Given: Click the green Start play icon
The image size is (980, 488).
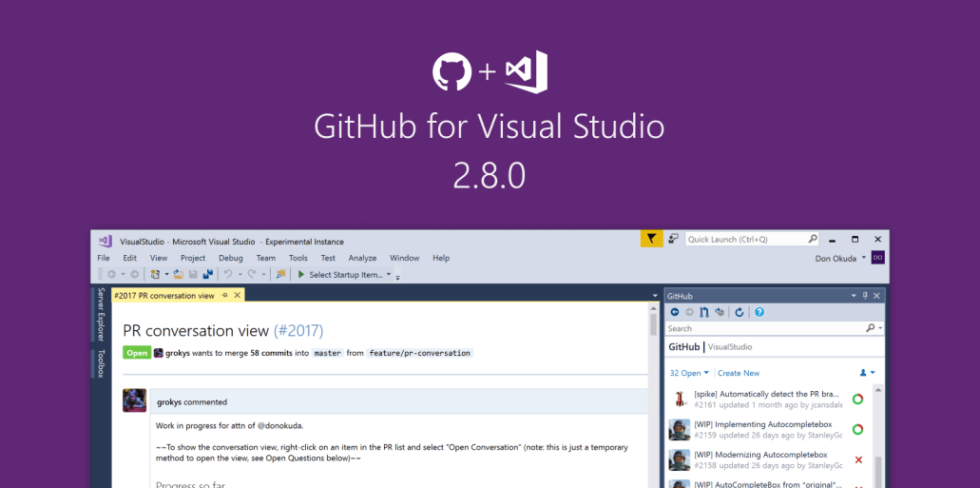Looking at the screenshot, I should 301,274.
